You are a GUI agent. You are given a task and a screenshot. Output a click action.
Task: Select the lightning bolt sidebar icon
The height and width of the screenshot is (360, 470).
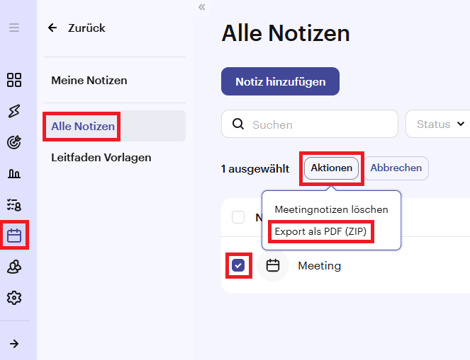pos(14,111)
